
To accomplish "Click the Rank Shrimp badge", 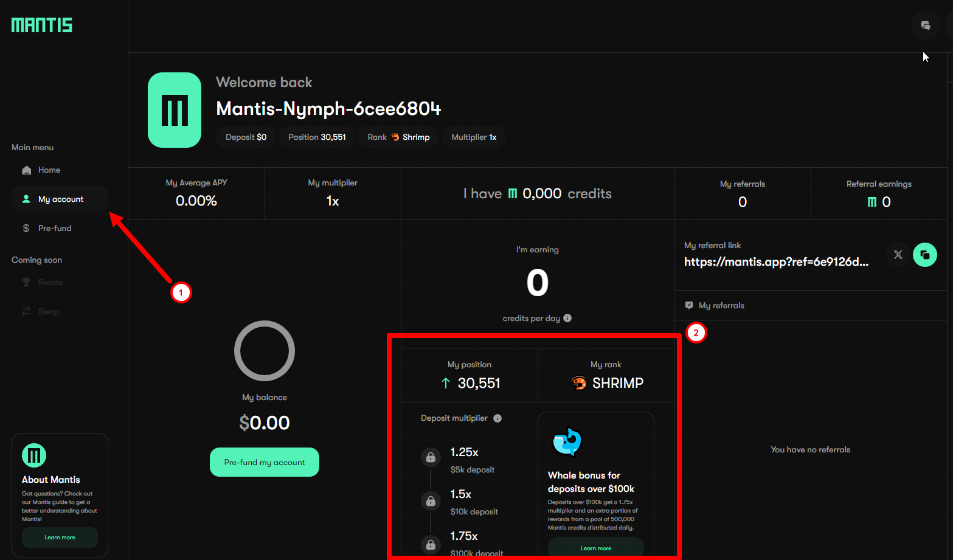I will click(398, 137).
